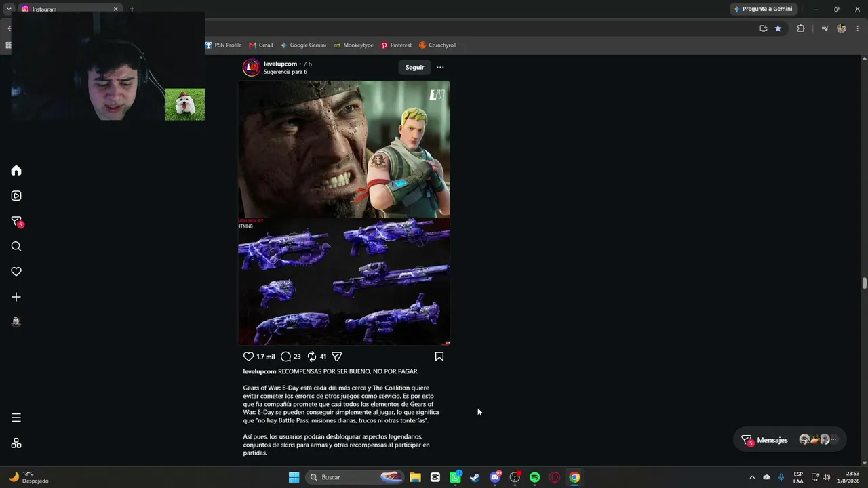Open direct messages icon in sidebar
The image size is (868, 488).
coord(16,221)
